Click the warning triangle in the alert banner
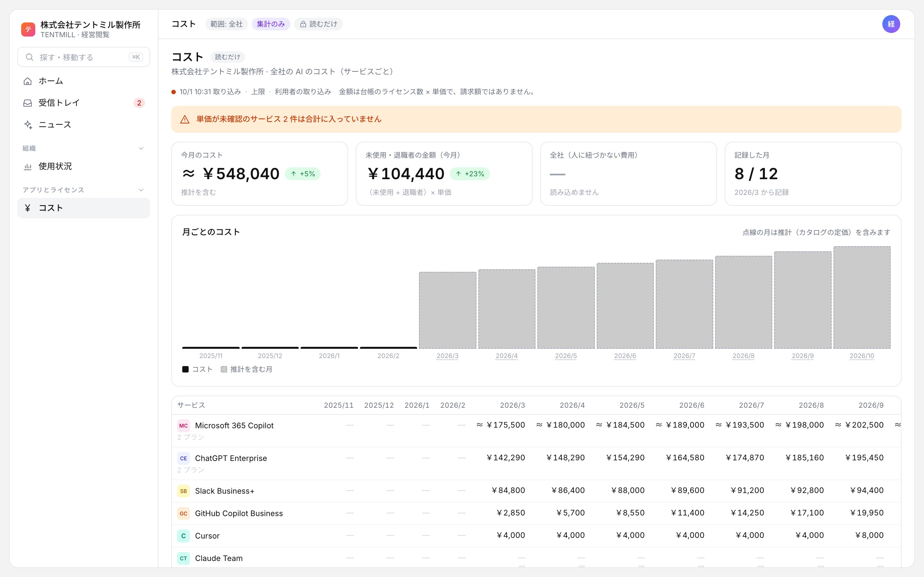 (x=185, y=119)
